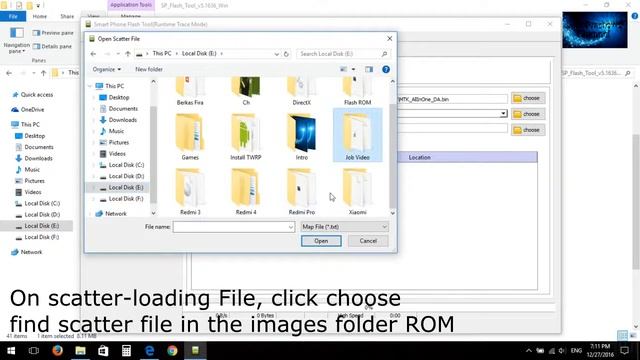
Task: Launch Chrome from the taskbar
Action: pos(172,351)
